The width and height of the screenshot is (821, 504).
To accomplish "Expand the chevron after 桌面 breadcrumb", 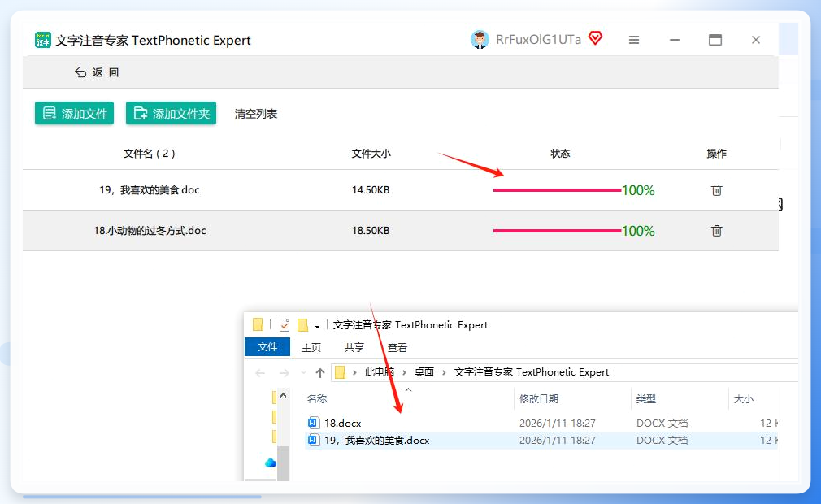I will (x=444, y=372).
